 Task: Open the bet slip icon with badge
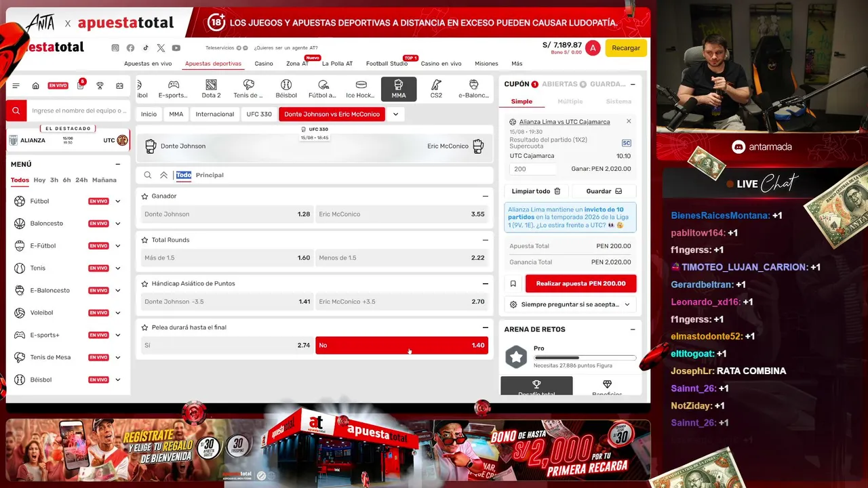point(81,85)
